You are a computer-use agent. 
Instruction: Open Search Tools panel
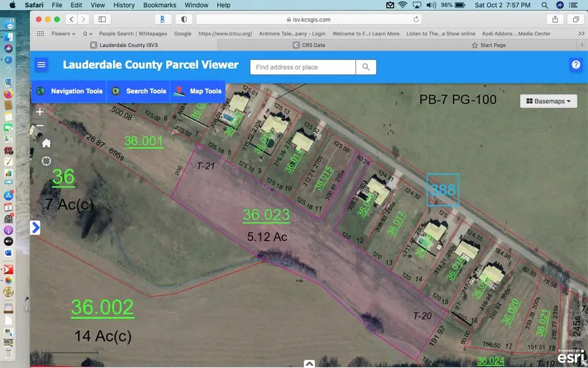point(139,91)
